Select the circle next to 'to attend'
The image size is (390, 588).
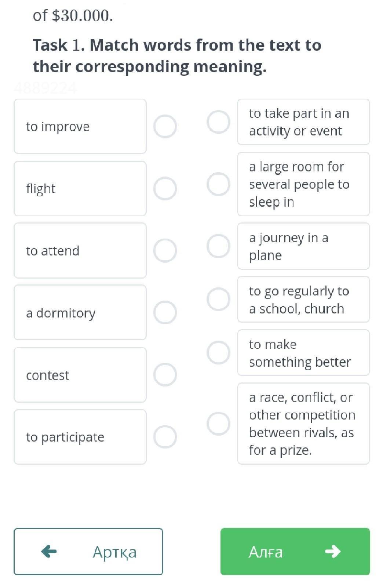(165, 251)
